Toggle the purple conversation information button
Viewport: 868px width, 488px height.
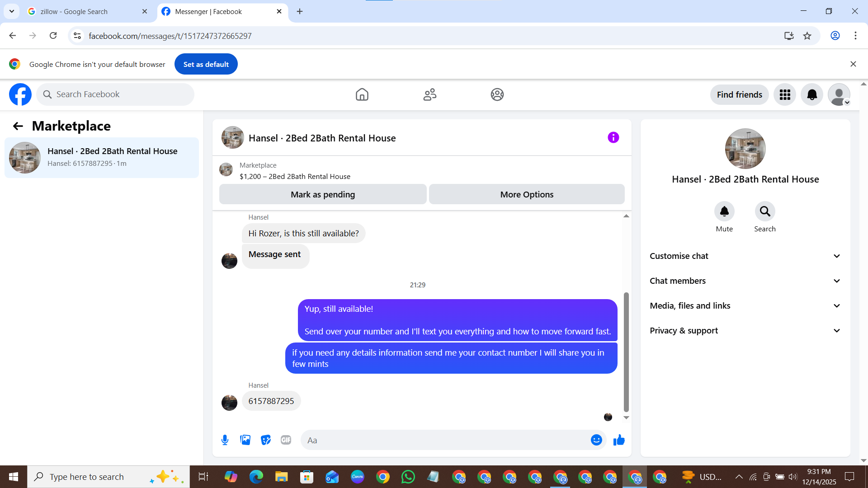point(613,137)
